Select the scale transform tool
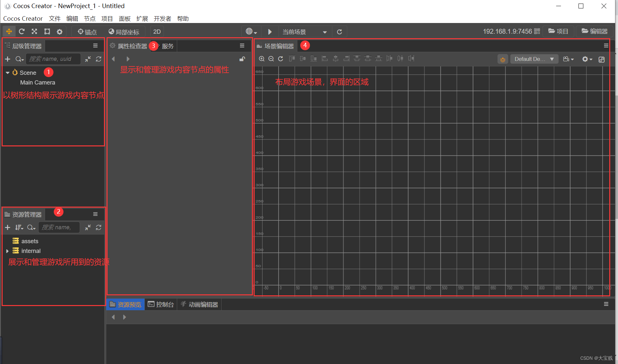618x364 pixels. point(34,31)
